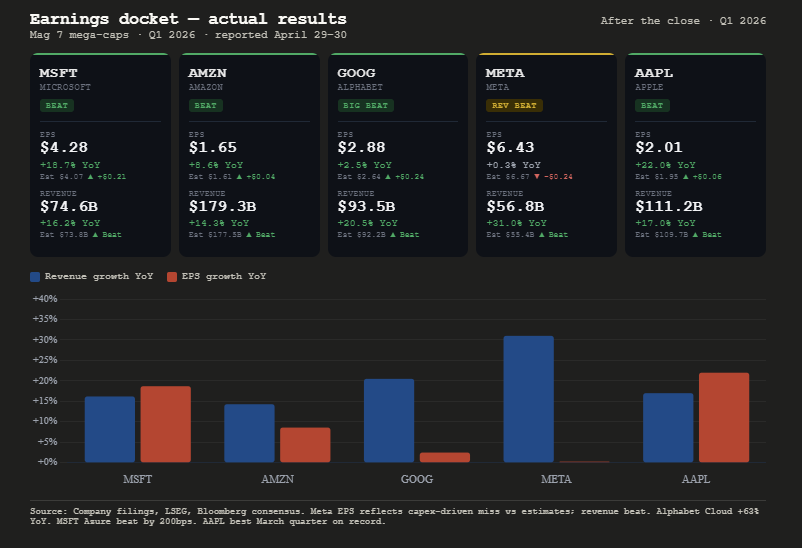Viewport: 802px width, 548px height.
Task: Click the AMZN blue revenue growth bar
Action: 250,433
